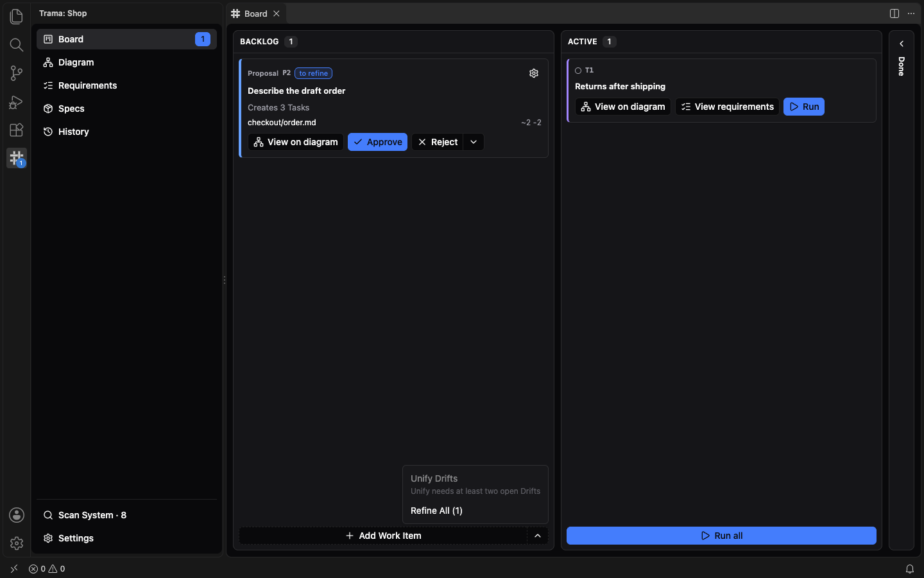Open the Explorer files icon

(x=17, y=16)
